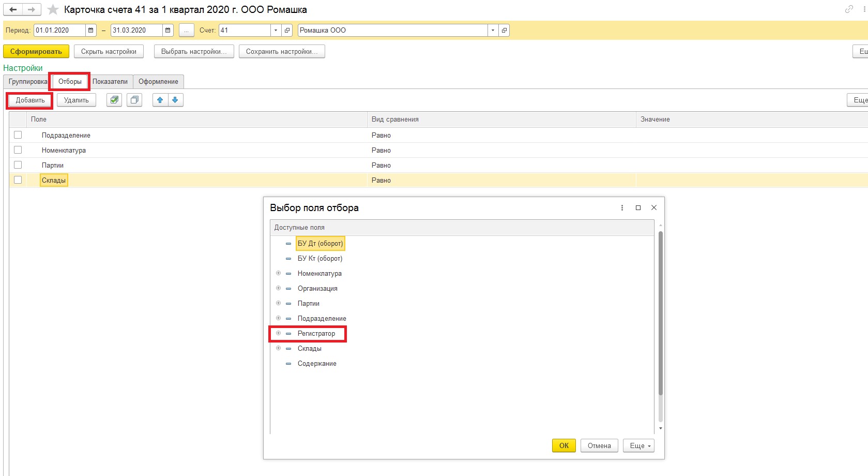868x476 pixels.
Task: Uncheck all filter rows icon
Action: click(x=134, y=100)
